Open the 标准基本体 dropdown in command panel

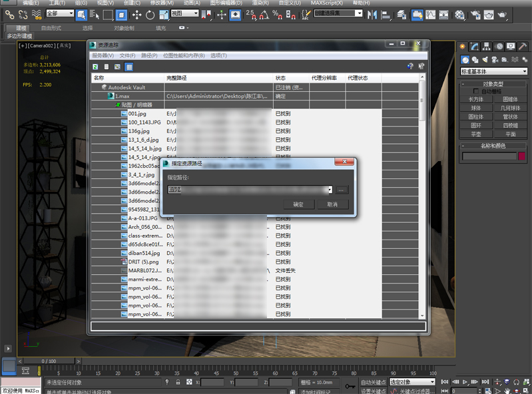click(493, 71)
